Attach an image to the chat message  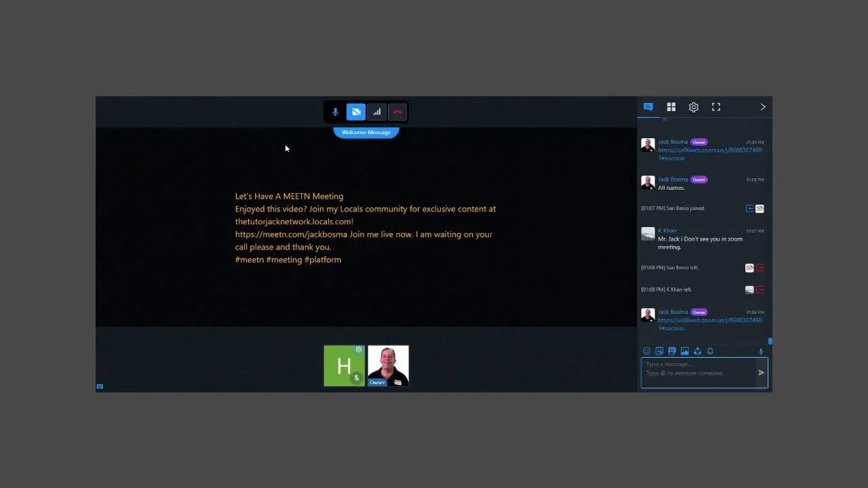[x=685, y=351]
